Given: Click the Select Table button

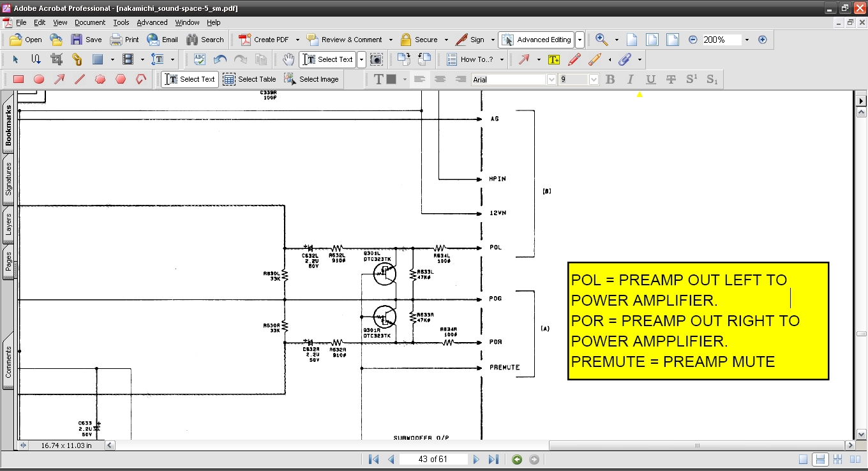Looking at the screenshot, I should [250, 79].
